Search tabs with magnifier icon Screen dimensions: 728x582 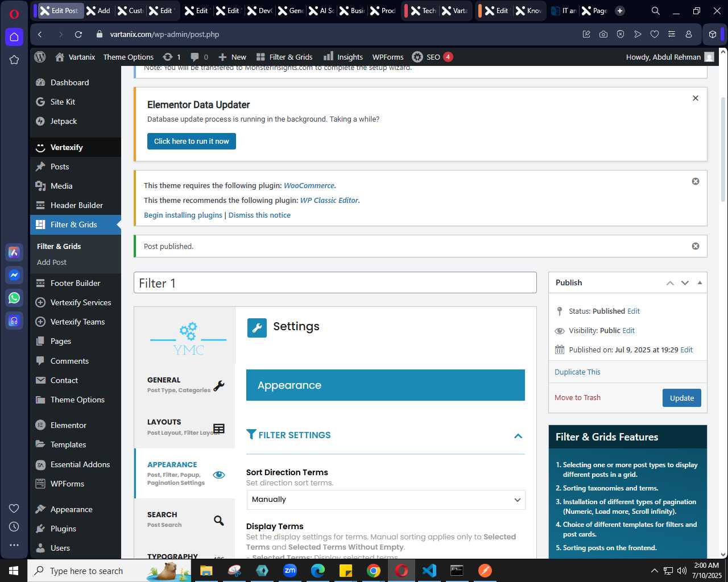point(656,11)
